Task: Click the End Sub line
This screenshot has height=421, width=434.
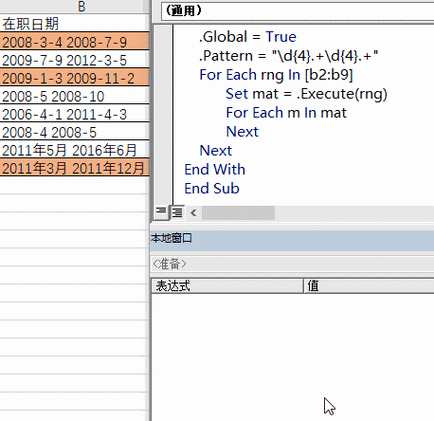Action: [212, 189]
